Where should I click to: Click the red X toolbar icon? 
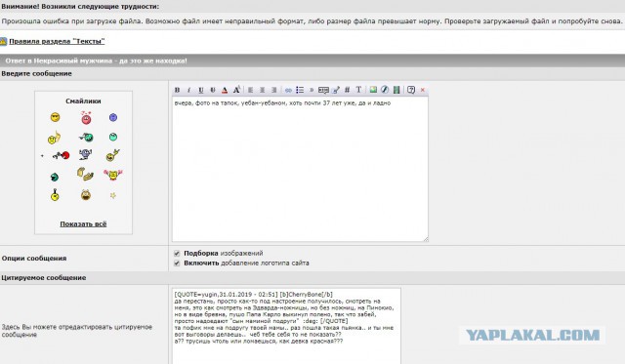coord(423,90)
